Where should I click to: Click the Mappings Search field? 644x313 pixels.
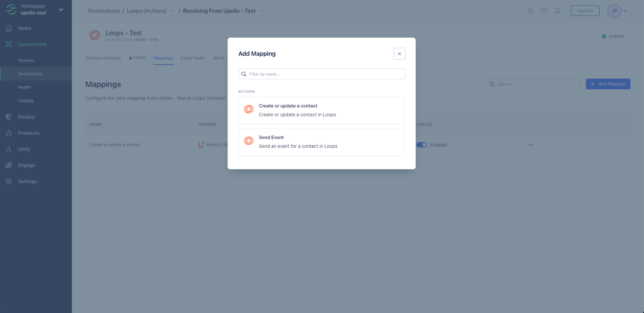point(533,84)
